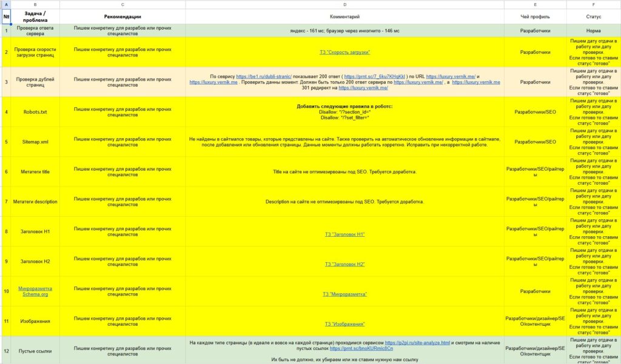The width and height of the screenshot is (621, 364).
Task: Click the status cell in the Изображения row
Action: pos(593,321)
